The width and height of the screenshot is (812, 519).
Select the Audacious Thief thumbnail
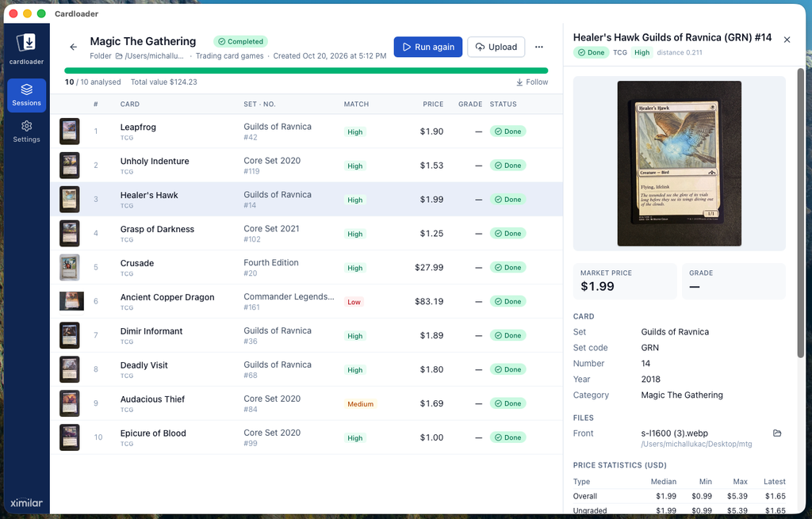pos(70,403)
